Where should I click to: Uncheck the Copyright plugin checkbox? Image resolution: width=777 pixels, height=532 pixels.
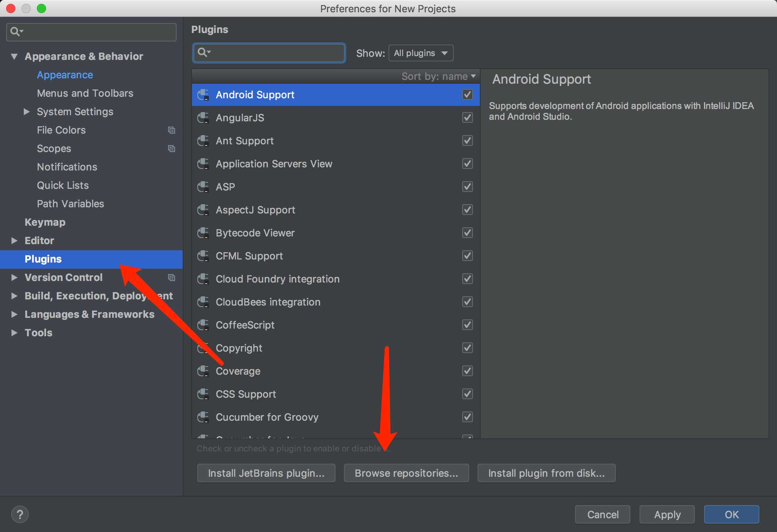(x=468, y=348)
